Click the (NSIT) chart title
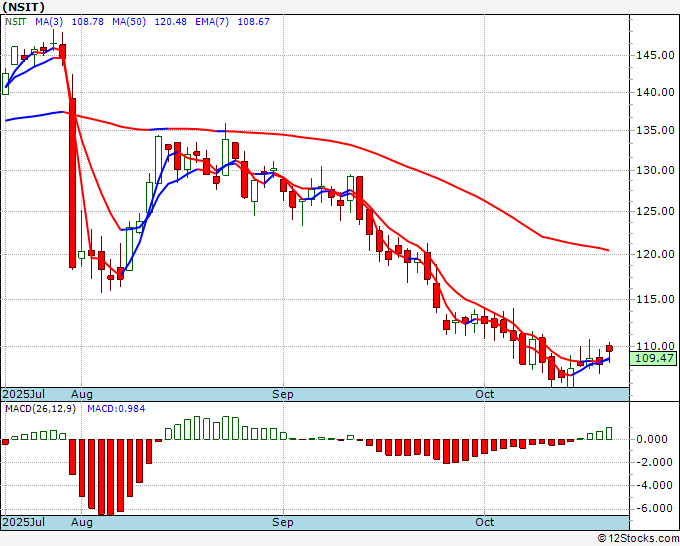 click(x=23, y=7)
